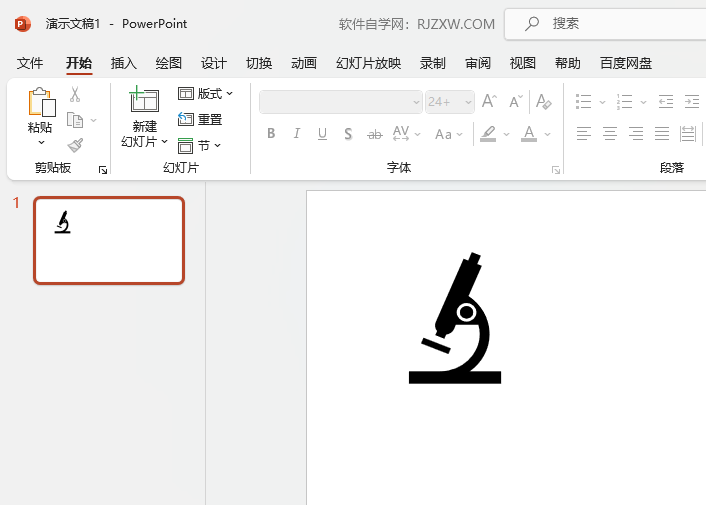Click the 搜索 search box
706x505 pixels.
coord(605,23)
